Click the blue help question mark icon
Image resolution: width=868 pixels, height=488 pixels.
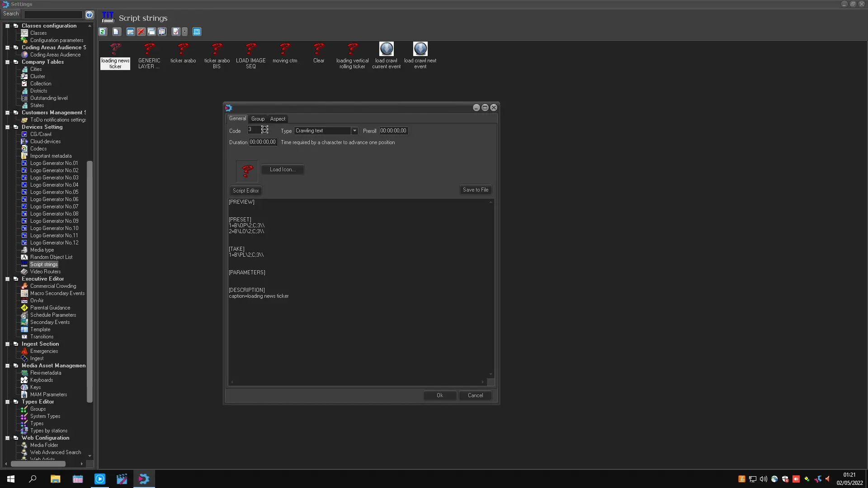pos(89,14)
